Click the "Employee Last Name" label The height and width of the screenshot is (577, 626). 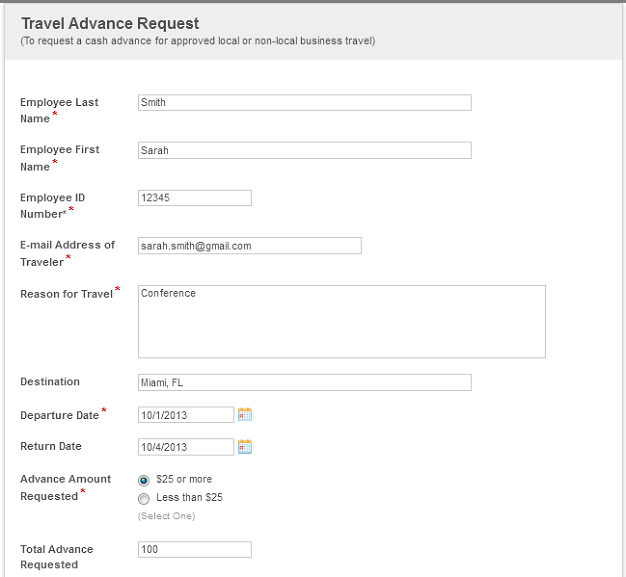[59, 110]
